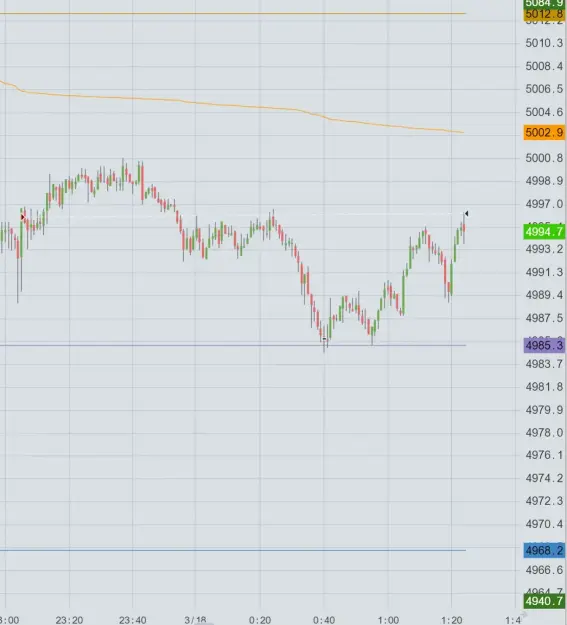Select the orange 5002.9 moving average tag

[544, 132]
